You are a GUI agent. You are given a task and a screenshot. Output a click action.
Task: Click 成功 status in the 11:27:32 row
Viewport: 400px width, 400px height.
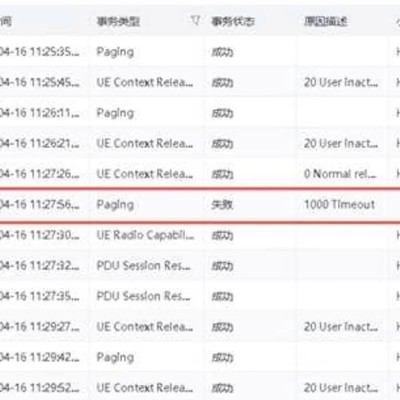[x=222, y=266]
